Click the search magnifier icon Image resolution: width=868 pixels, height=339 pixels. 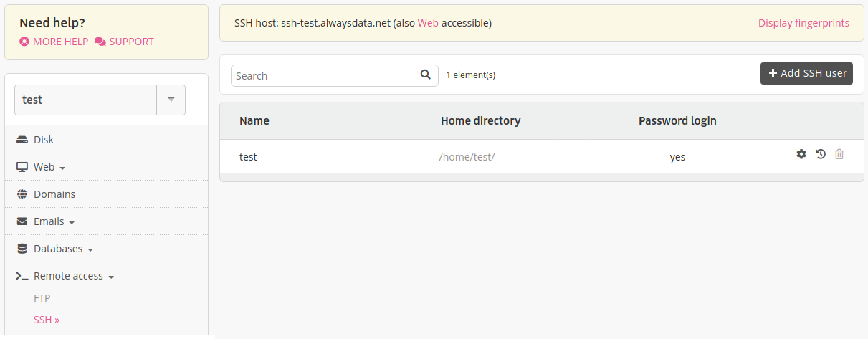point(425,74)
